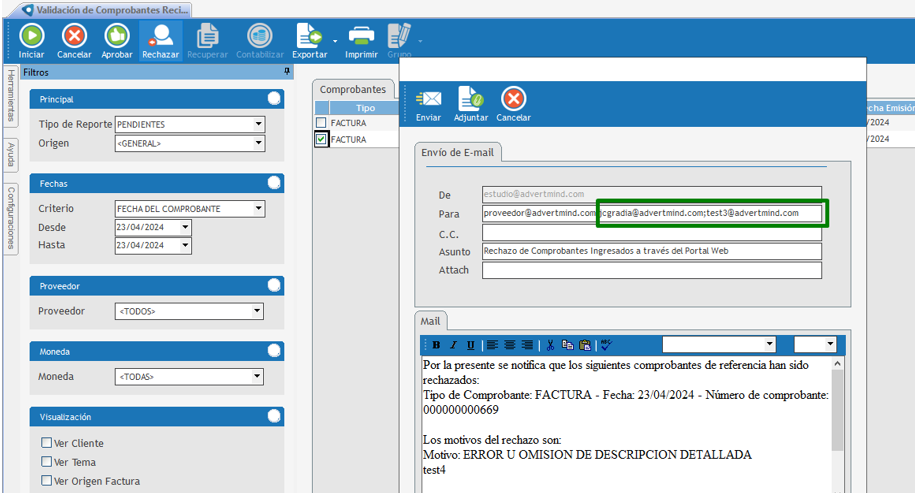Send the email with Enviar icon
The height and width of the screenshot is (493, 915).
click(428, 99)
